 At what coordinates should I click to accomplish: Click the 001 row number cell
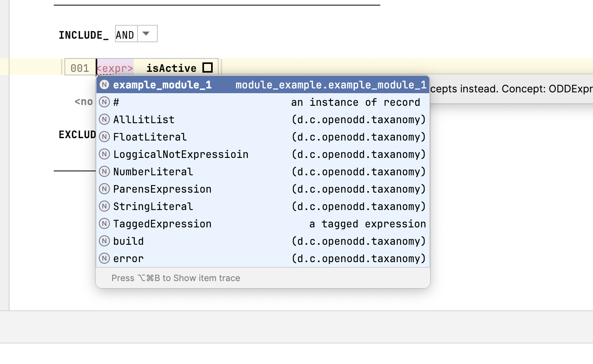click(80, 68)
